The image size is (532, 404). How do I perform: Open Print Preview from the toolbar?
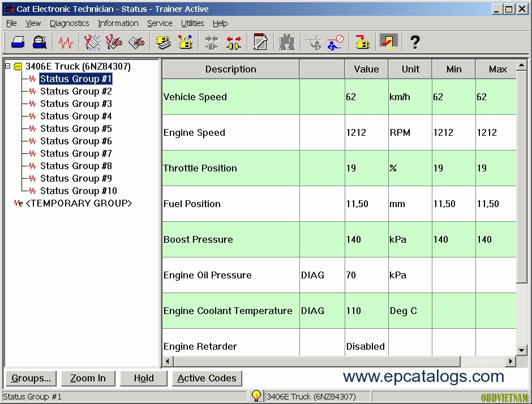[x=40, y=43]
